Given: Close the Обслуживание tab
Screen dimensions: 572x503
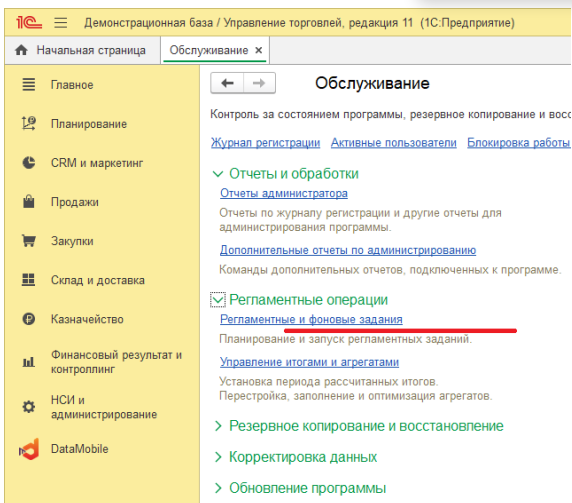Looking at the screenshot, I should 259,50.
